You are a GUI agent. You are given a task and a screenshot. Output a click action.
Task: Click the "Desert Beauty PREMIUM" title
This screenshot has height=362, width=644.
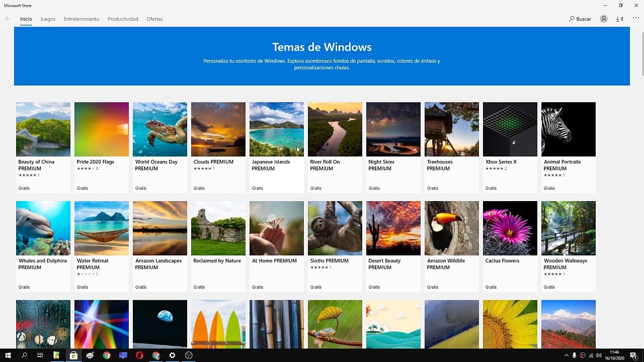tap(384, 264)
